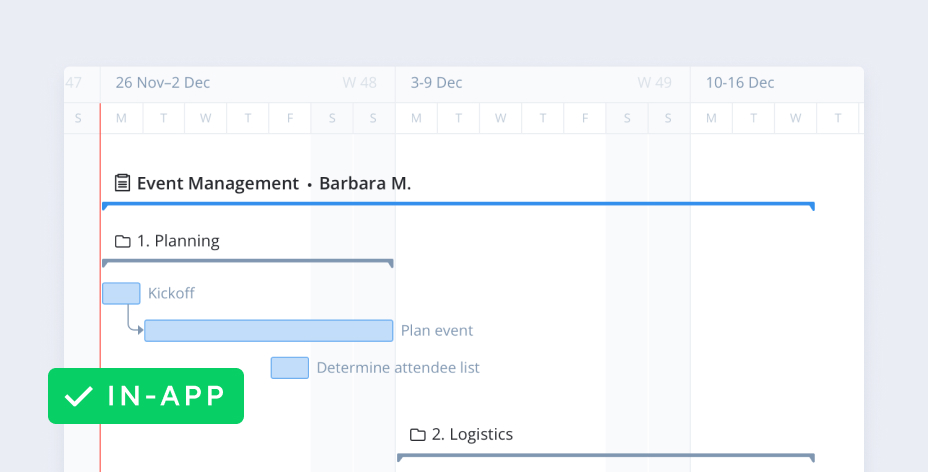
Task: Select the 26 Nov–2 Dec week header
Action: point(162,83)
